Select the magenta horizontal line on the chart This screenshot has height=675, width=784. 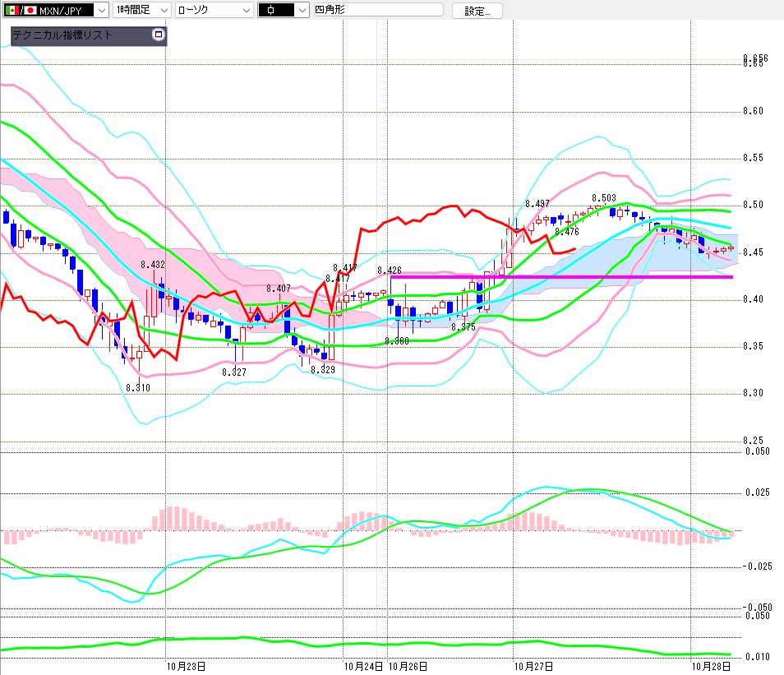[x=561, y=277]
